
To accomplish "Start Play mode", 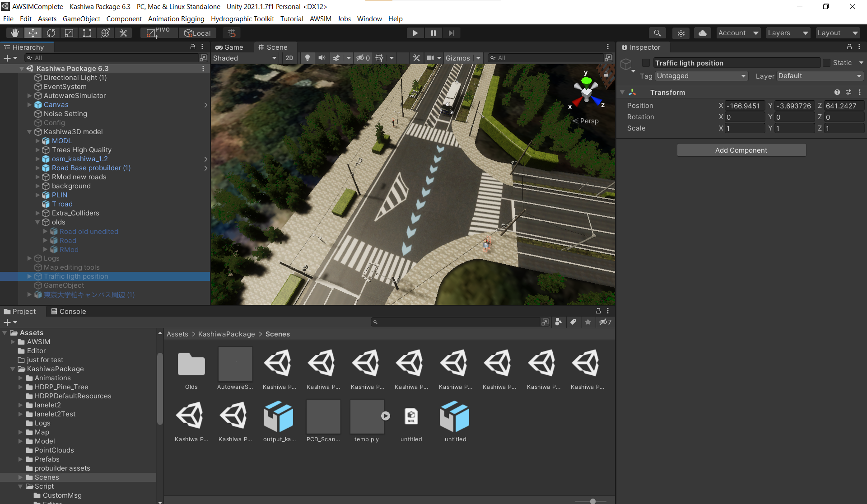I will pyautogui.click(x=415, y=33).
